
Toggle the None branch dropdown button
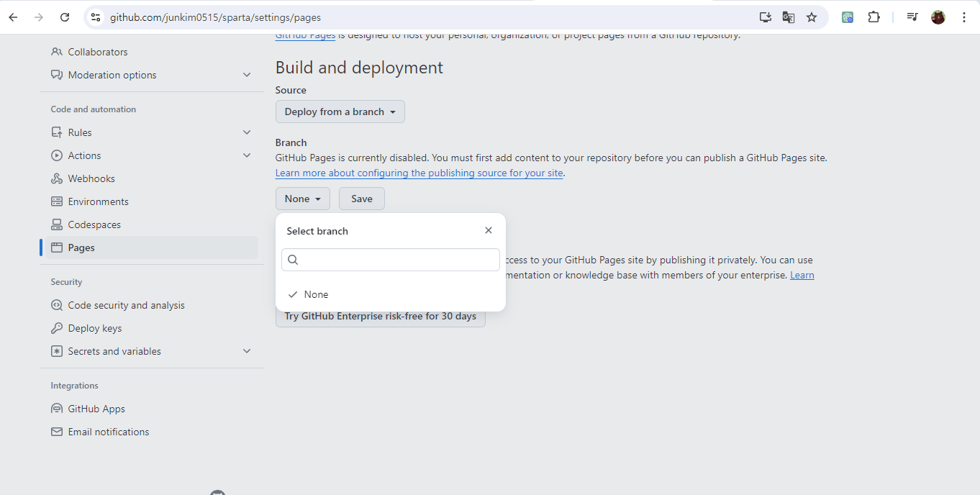(303, 199)
